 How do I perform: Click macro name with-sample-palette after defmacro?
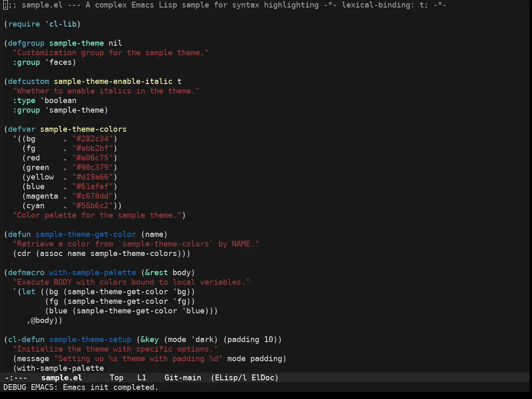click(x=92, y=272)
